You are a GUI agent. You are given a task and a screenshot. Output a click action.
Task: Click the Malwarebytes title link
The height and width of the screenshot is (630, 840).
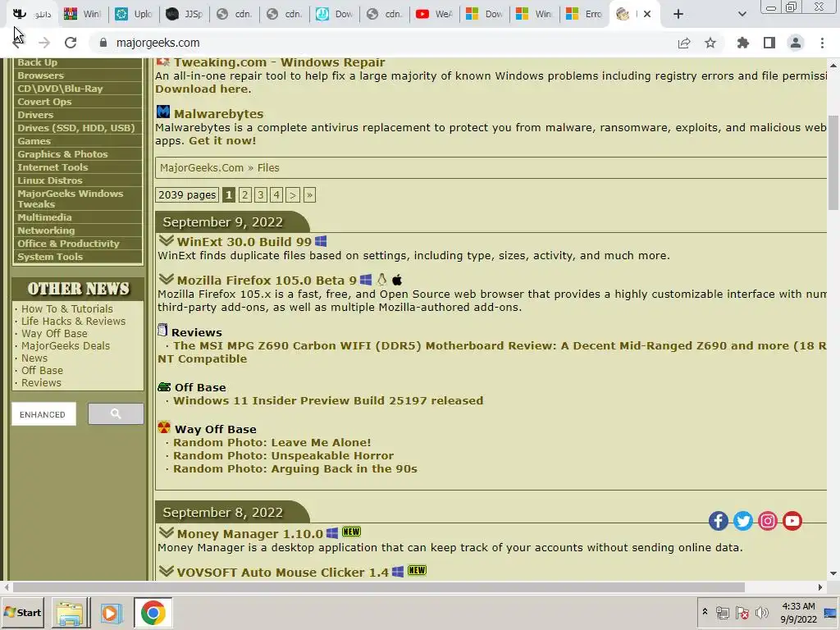tap(218, 113)
